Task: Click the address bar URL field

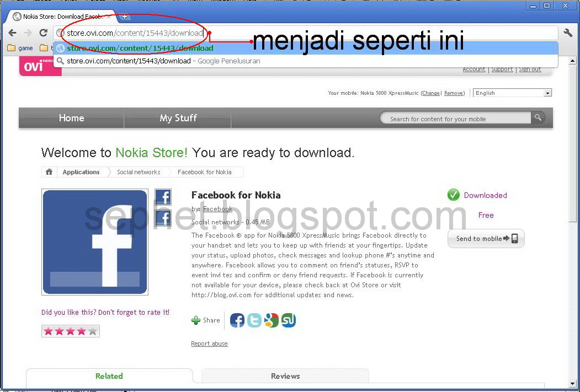Action: [x=306, y=33]
